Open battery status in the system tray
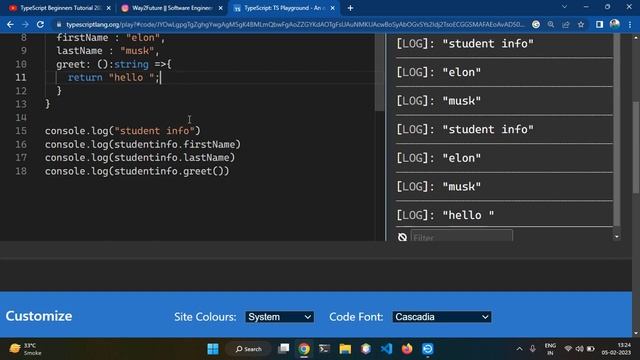The height and width of the screenshot is (360, 640). tap(591, 349)
